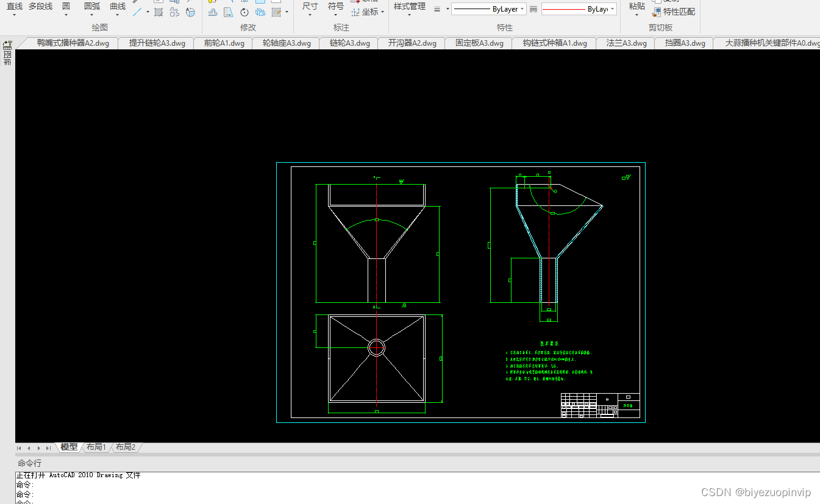Open the black ByLayer linetype combo box
The height and width of the screenshot is (504, 820).
[x=488, y=9]
